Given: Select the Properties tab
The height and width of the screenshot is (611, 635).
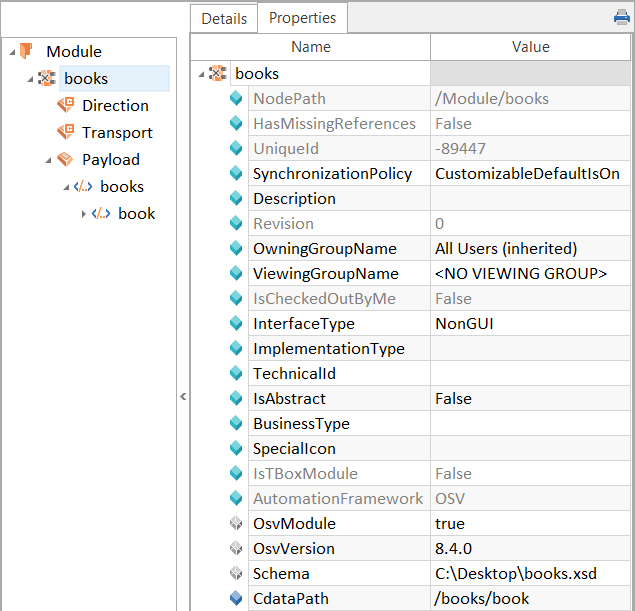Looking at the screenshot, I should (x=303, y=18).
